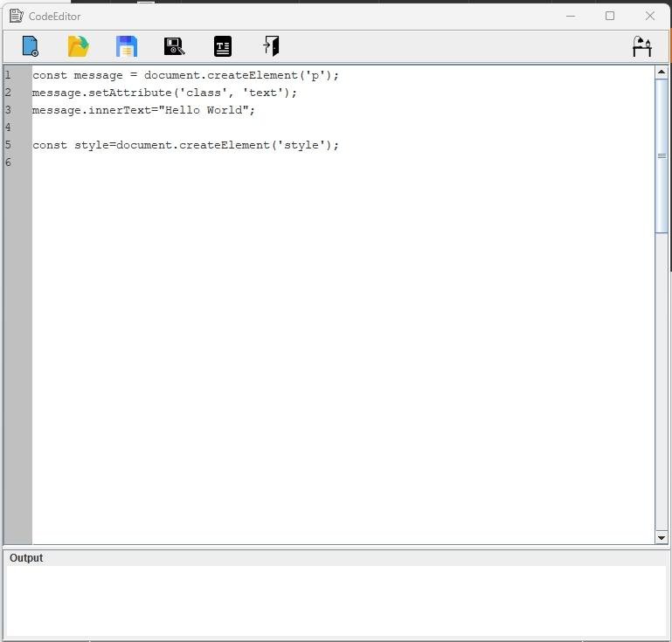This screenshot has width=672, height=642.
Task: Click line number 6 in the gutter
Action: tap(8, 162)
